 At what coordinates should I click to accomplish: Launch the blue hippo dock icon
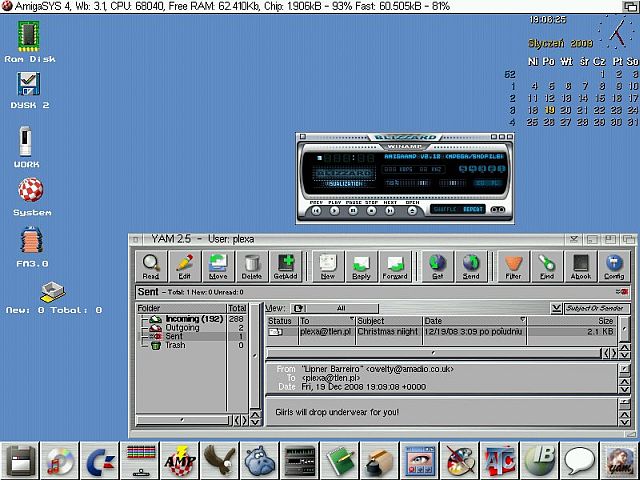[260, 462]
